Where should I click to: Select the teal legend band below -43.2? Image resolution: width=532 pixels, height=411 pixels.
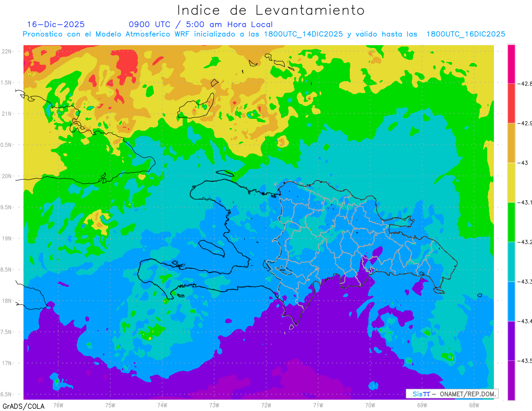point(511,262)
